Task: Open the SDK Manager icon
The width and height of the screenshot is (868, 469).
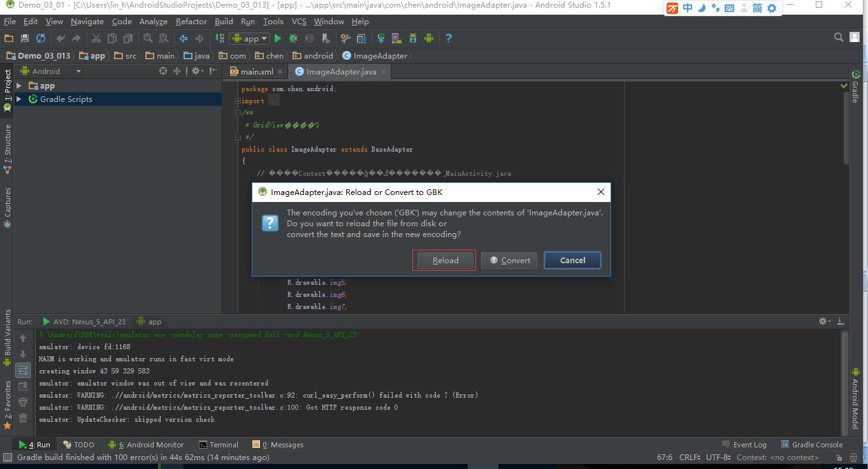Action: [x=413, y=38]
